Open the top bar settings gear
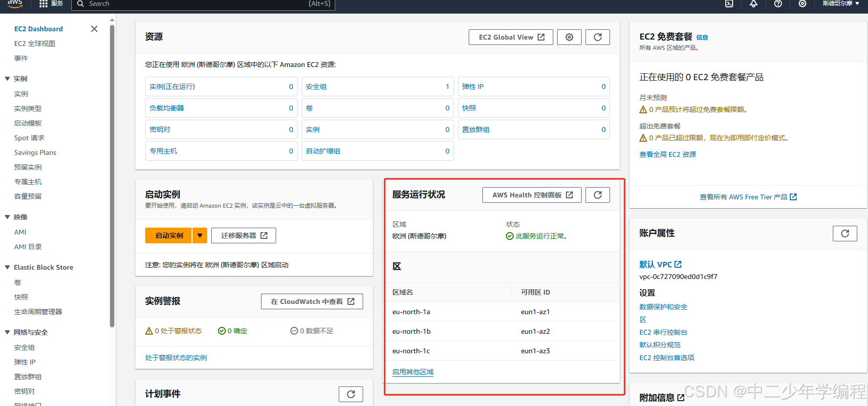The width and height of the screenshot is (868, 406). coord(803,3)
